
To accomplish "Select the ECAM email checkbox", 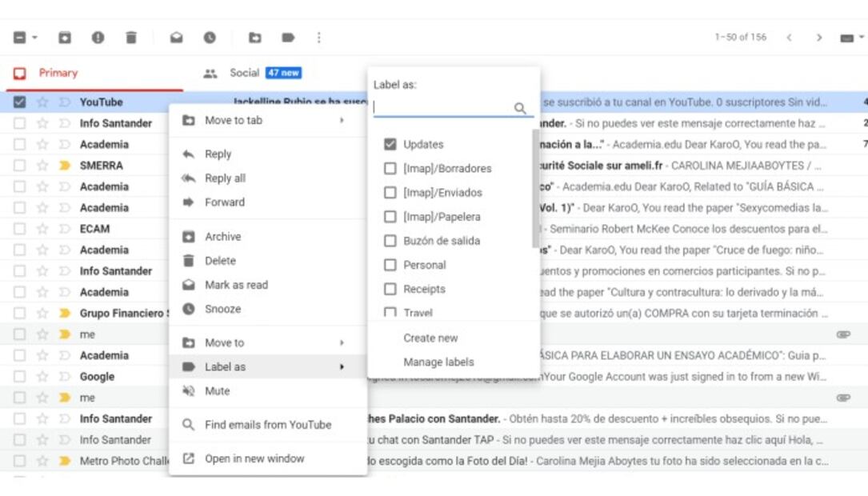I will pyautogui.click(x=19, y=229).
